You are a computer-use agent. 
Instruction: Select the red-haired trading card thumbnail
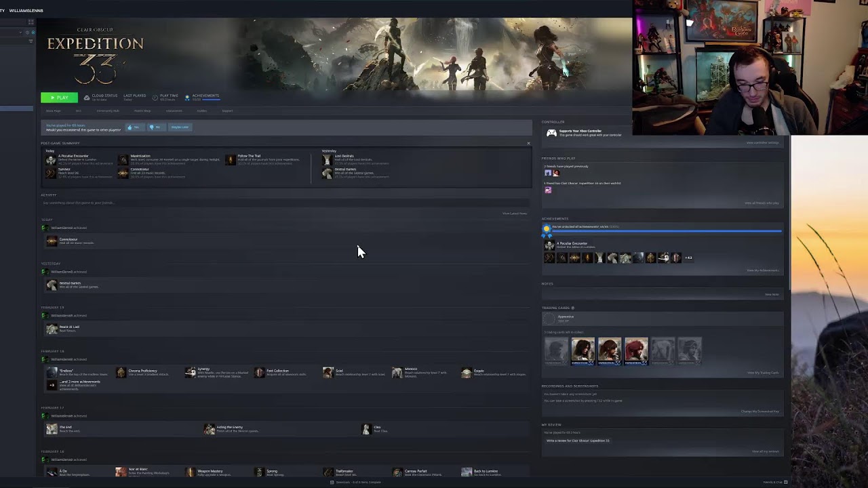pos(636,352)
